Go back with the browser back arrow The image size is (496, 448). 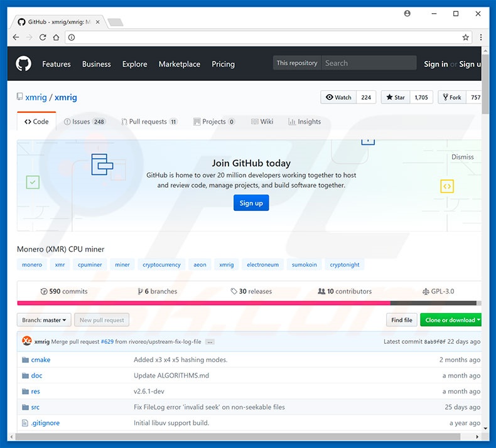click(16, 37)
